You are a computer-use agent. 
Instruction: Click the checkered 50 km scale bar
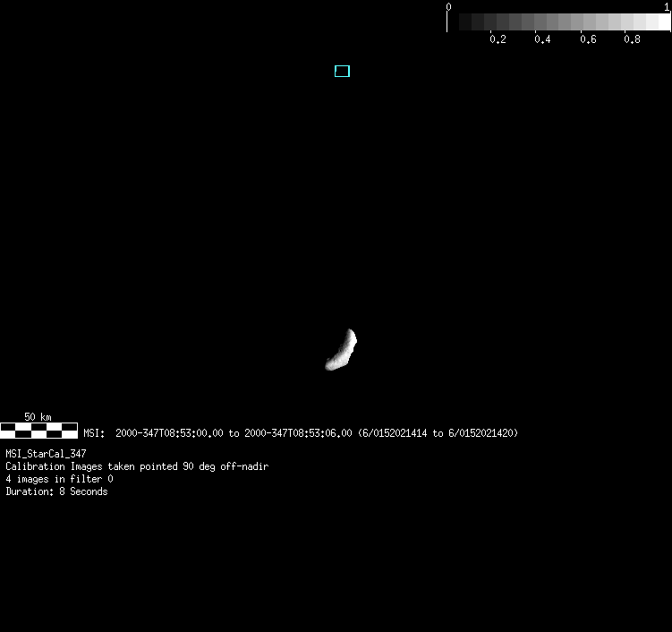tap(38, 431)
